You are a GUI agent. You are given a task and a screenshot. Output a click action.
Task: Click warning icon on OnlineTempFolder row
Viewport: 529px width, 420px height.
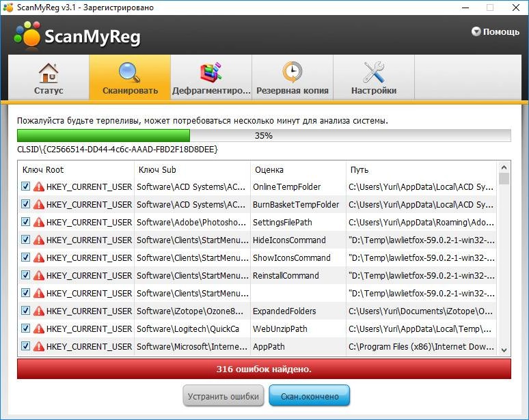[x=39, y=186]
